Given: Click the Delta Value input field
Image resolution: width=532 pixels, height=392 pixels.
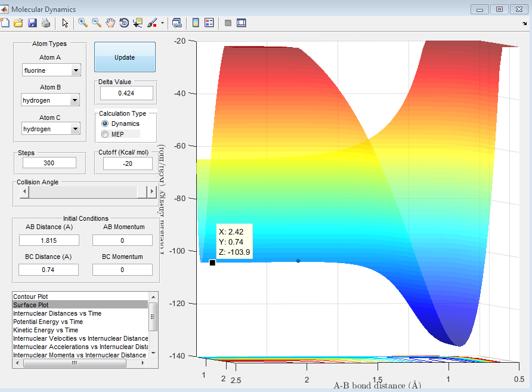Looking at the screenshot, I should coord(126,93).
